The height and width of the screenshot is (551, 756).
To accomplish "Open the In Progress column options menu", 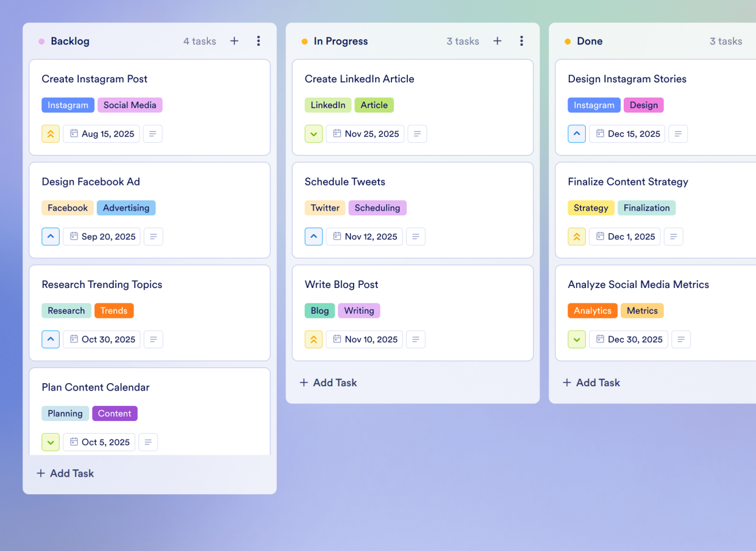I will (522, 41).
